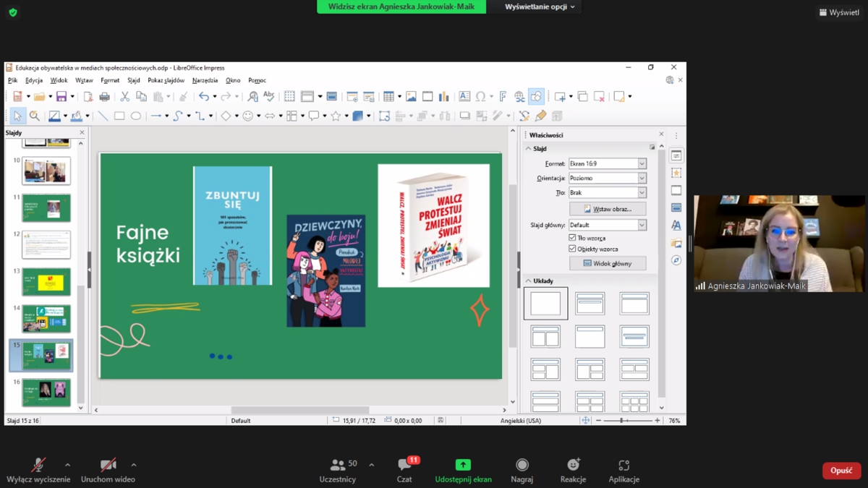This screenshot has width=868, height=488.
Task: Click the Save document icon
Action: [x=61, y=97]
